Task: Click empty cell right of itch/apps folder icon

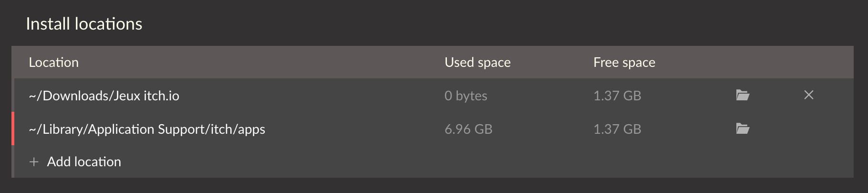Action: point(809,129)
